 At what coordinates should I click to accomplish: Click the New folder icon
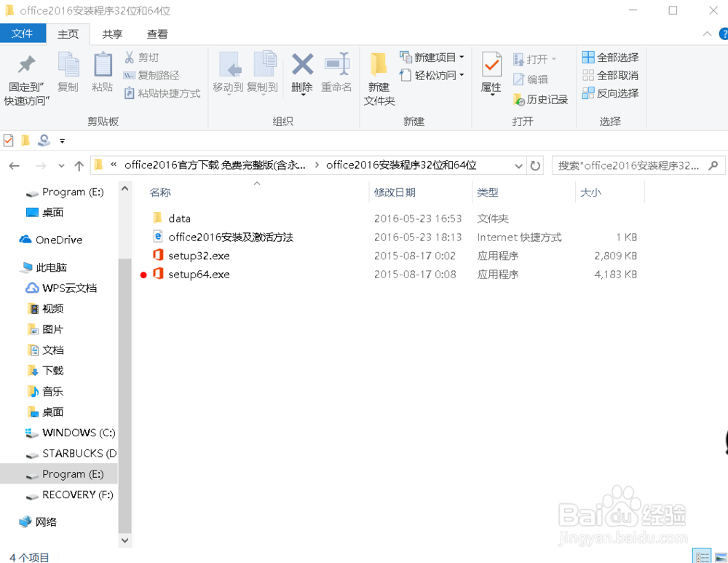click(379, 64)
